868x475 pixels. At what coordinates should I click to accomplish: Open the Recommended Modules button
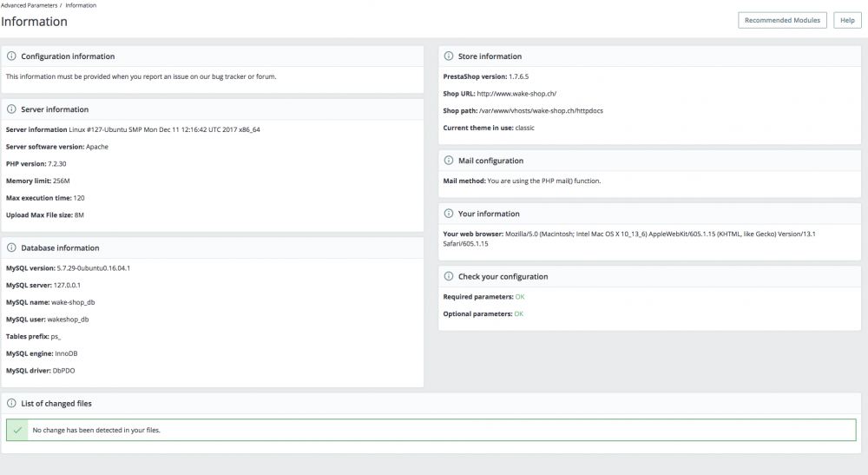782,20
